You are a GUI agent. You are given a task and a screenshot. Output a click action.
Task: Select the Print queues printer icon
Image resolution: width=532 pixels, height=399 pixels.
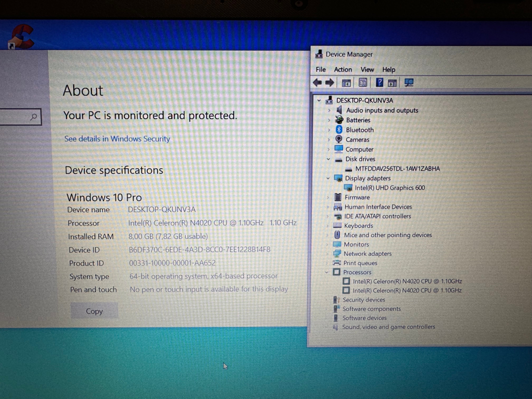click(x=337, y=263)
